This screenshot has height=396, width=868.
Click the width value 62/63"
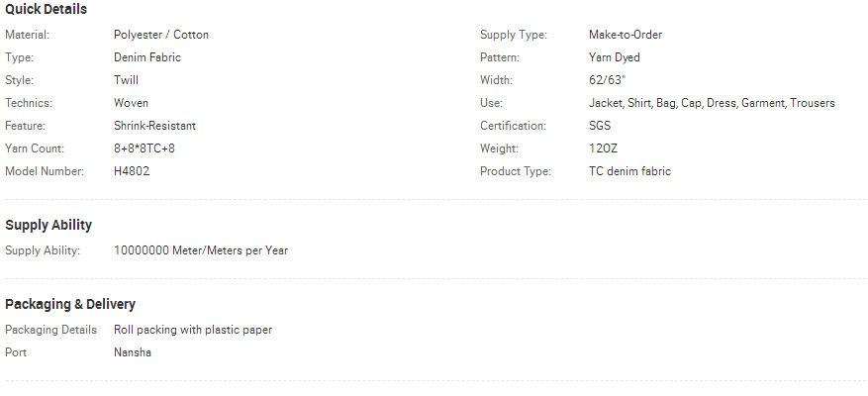(x=608, y=80)
